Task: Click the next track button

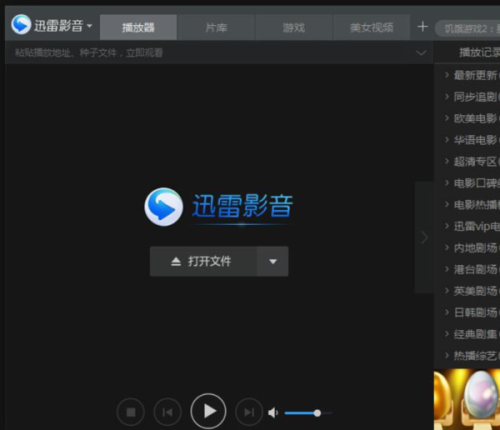Action: (x=249, y=412)
